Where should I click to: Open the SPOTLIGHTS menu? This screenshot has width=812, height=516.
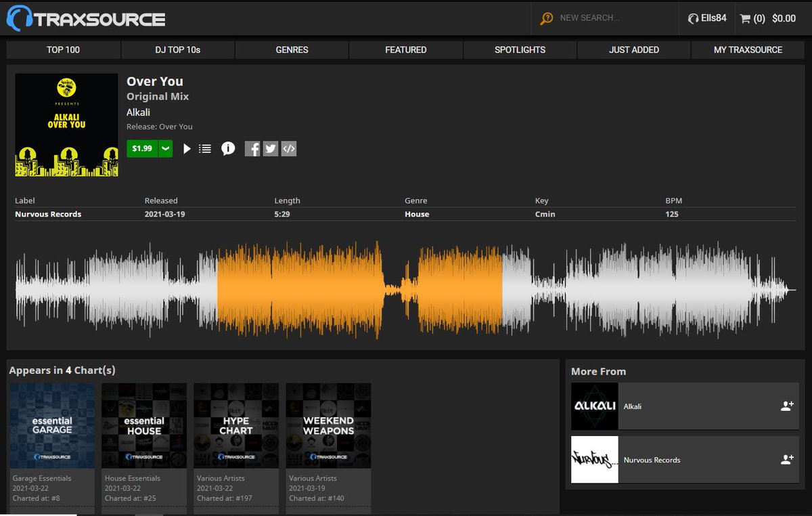[x=520, y=49]
